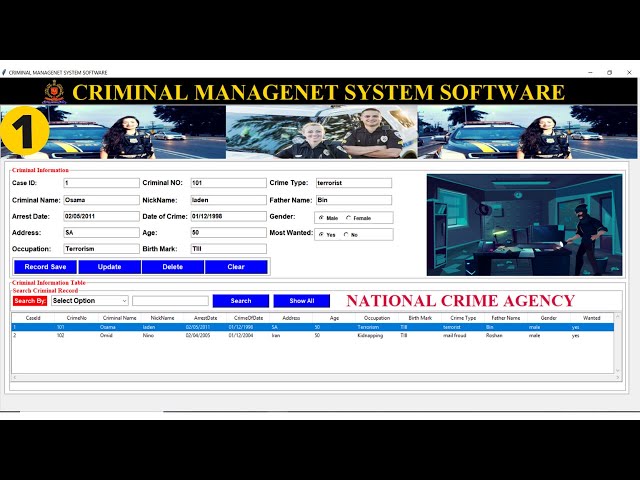Select the Osama row in table

click(313, 327)
